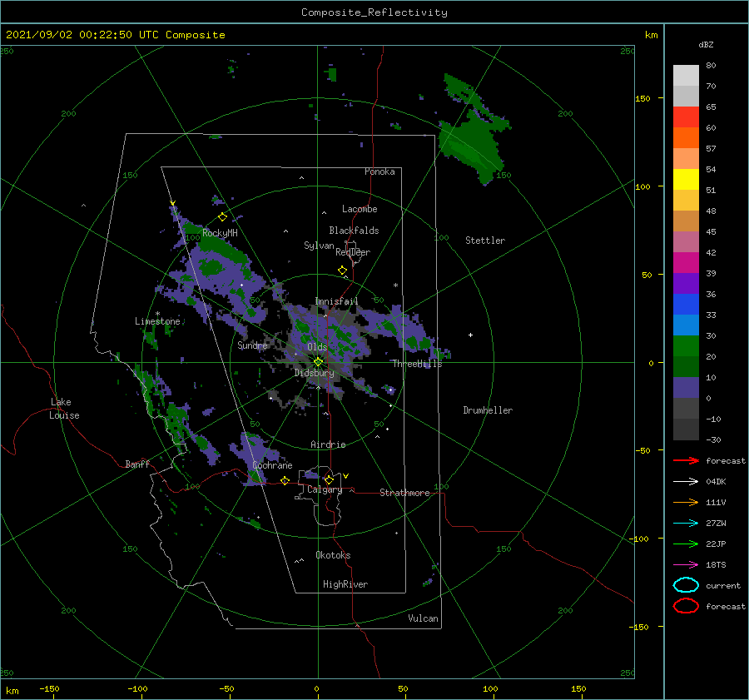The image size is (749, 700).
Task: Click the HighRiver label
Action: coord(345,584)
